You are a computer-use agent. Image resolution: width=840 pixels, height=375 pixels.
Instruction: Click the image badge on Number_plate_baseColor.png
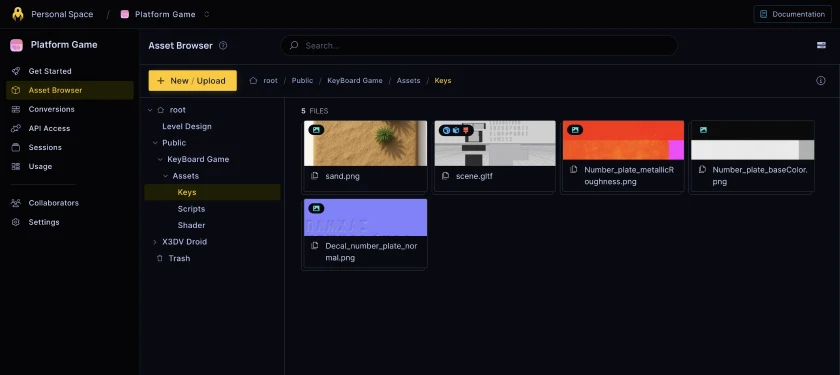click(x=703, y=130)
